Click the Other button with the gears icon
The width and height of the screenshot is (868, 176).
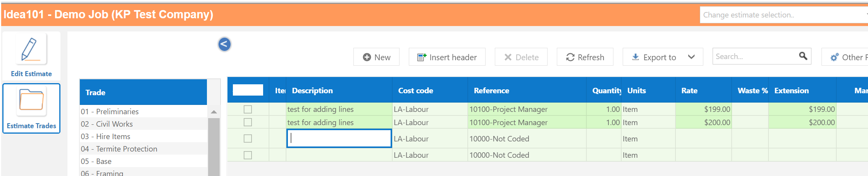coord(845,57)
